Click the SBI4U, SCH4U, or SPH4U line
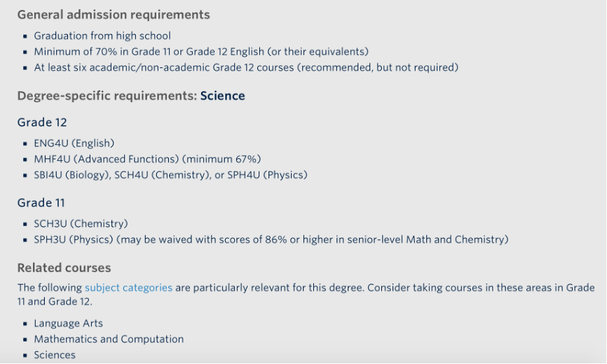Viewport: 607px width, 364px height. 171,175
